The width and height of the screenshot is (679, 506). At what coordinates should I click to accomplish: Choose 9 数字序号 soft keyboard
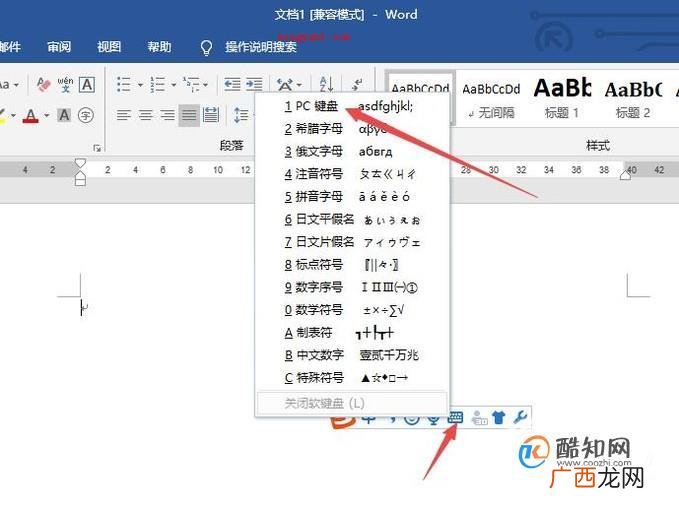[353, 287]
